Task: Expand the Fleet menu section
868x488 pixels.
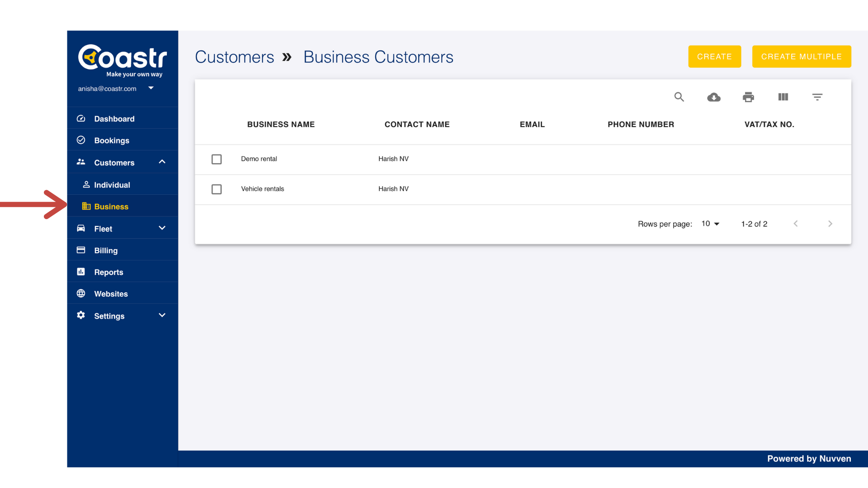Action: [x=162, y=228]
